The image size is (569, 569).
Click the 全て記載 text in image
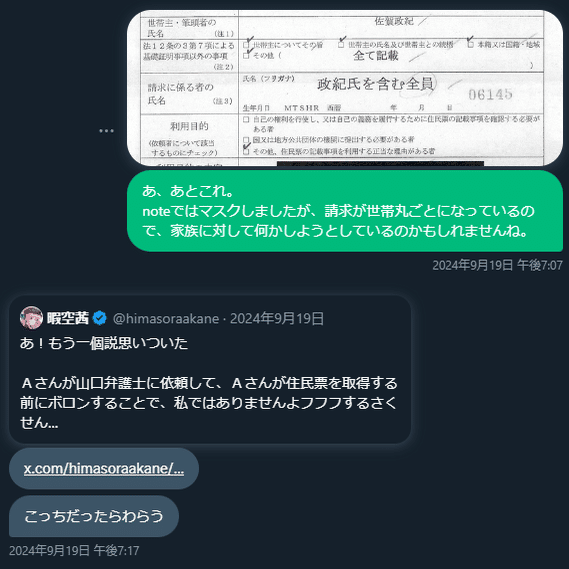point(376,56)
